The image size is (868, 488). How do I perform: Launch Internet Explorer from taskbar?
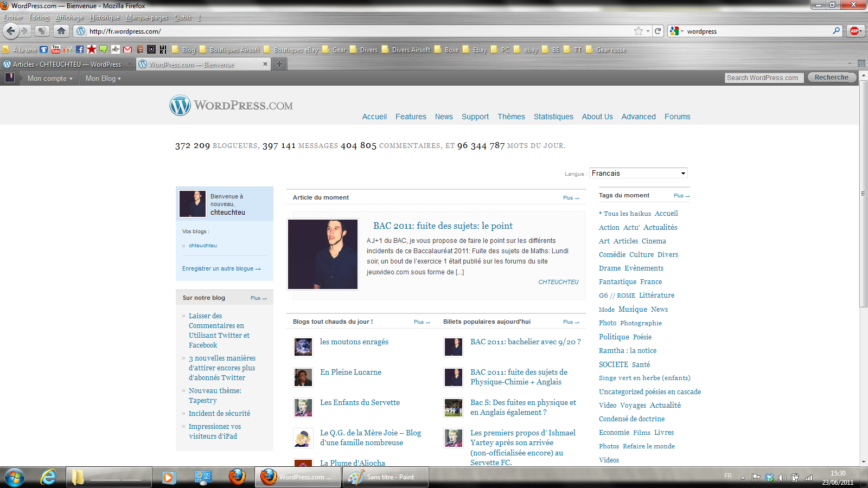[48, 477]
